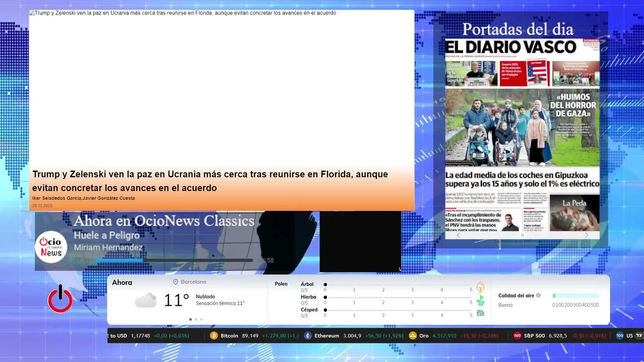
Task: Click the Polen section label
Action: coord(281,284)
